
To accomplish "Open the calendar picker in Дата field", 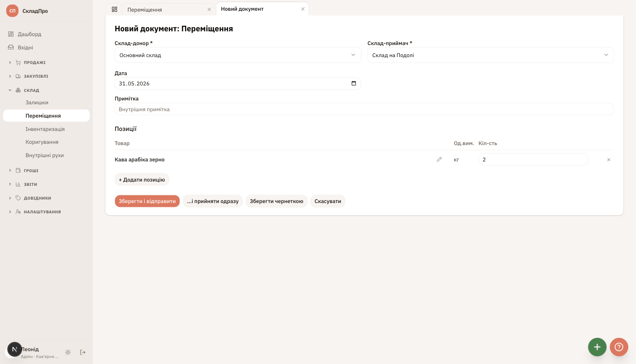I will [x=354, y=83].
